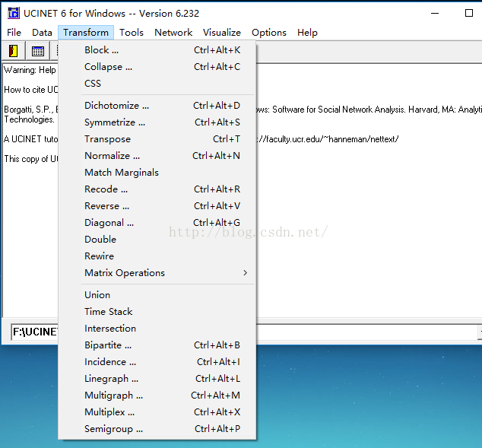Click the F:\UCINET path field
The width and height of the screenshot is (482, 448).
coord(34,332)
